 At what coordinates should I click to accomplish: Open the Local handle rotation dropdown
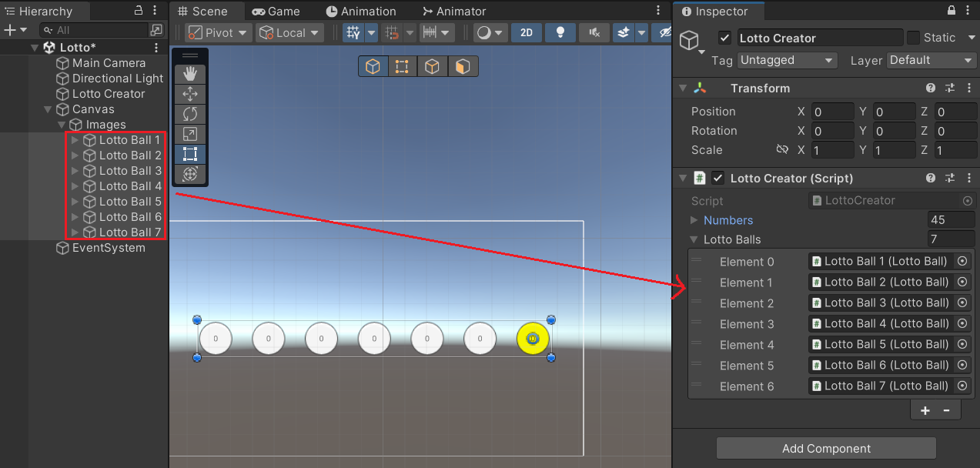coord(291,33)
